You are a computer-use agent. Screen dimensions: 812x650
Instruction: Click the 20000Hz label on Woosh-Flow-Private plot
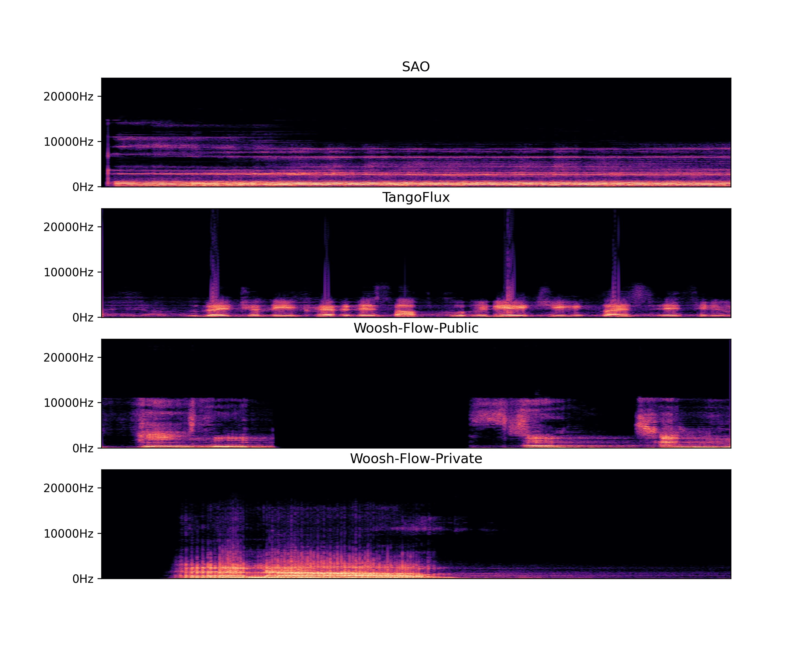click(68, 488)
